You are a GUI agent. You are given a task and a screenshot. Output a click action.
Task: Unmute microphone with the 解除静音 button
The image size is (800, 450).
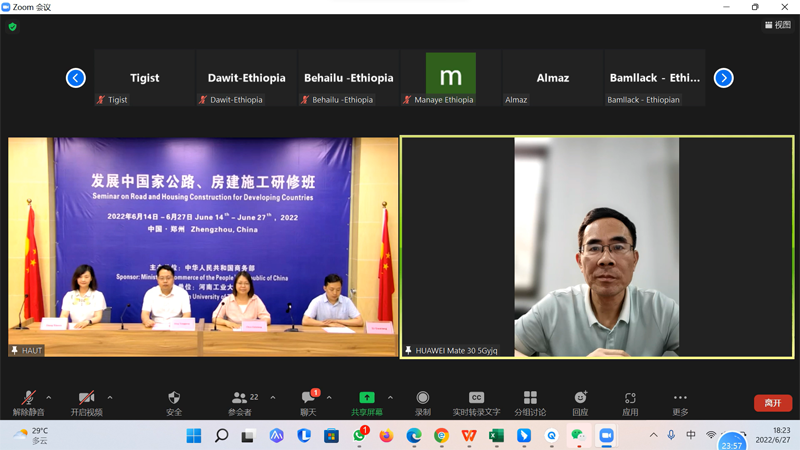coord(29,402)
